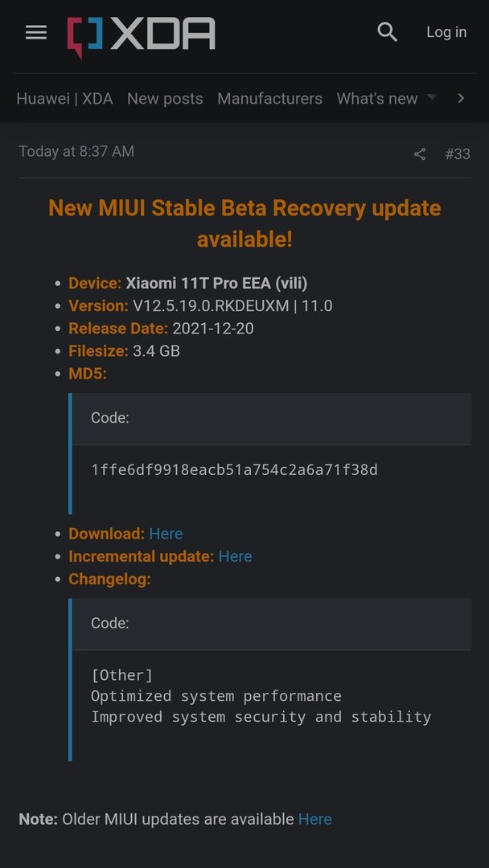Click the XDA logo

[142, 36]
